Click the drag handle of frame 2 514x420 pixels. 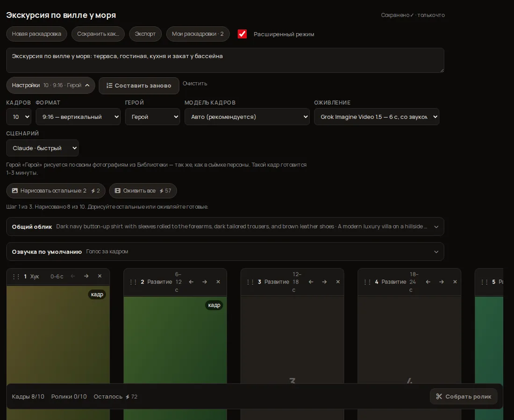(133, 282)
